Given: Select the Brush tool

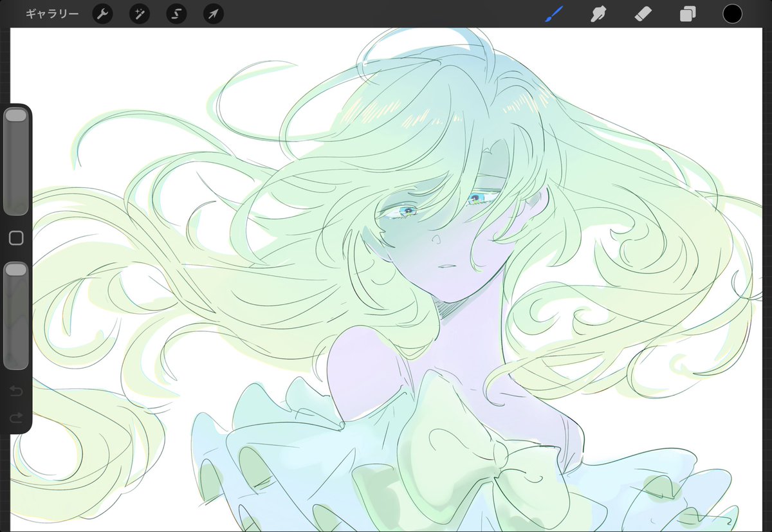Looking at the screenshot, I should (554, 14).
